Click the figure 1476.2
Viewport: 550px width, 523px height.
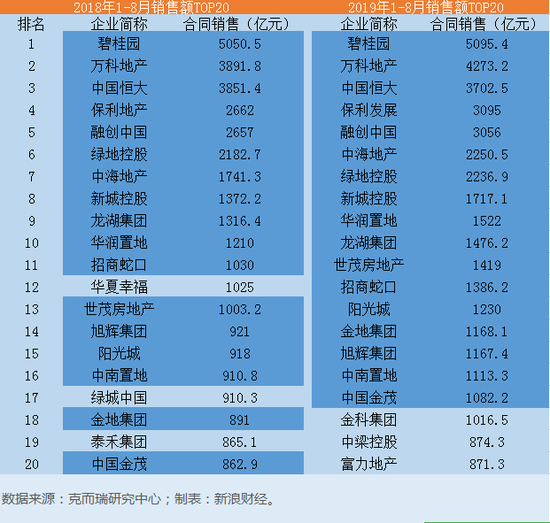pyautogui.click(x=487, y=243)
